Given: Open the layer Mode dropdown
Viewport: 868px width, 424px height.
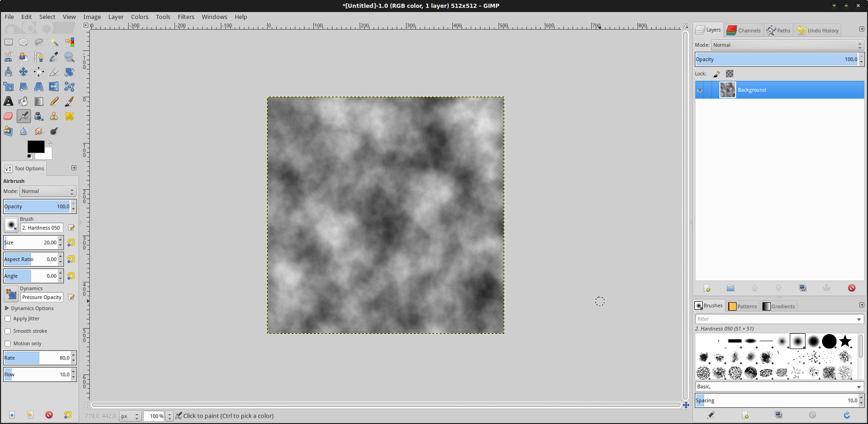Looking at the screenshot, I should click(787, 45).
